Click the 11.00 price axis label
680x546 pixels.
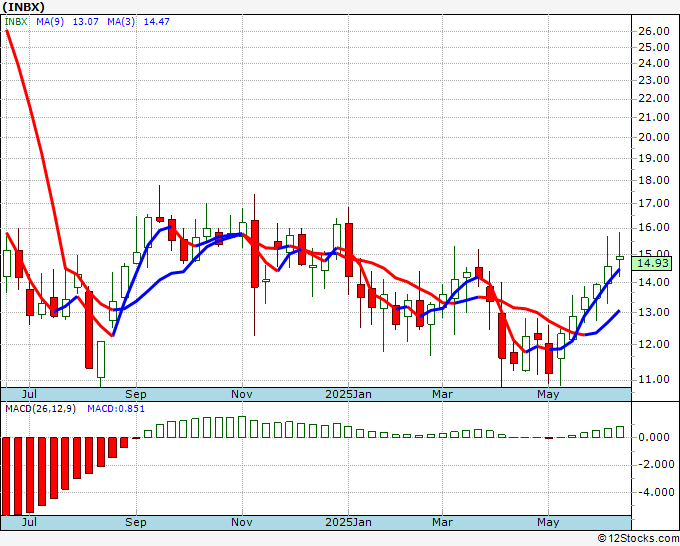pyautogui.click(x=654, y=379)
